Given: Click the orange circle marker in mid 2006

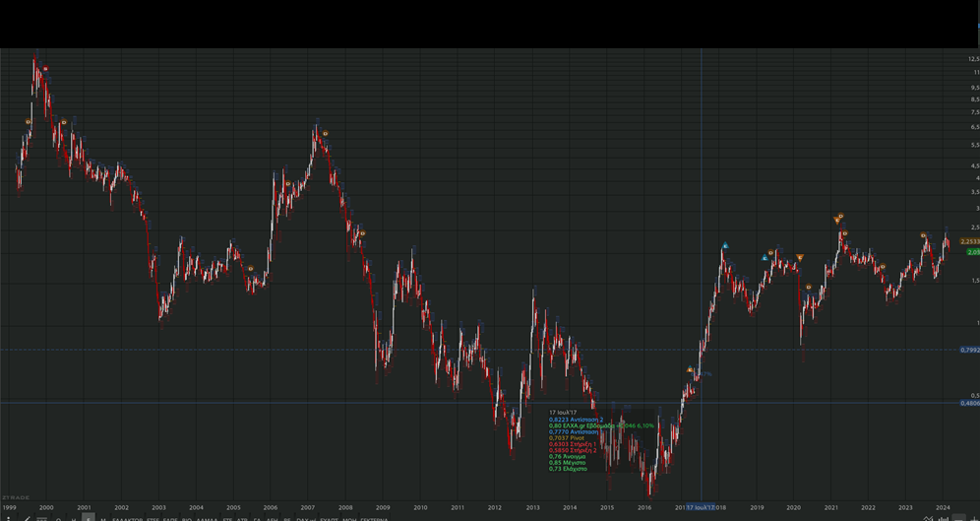Looking at the screenshot, I should pyautogui.click(x=287, y=184).
